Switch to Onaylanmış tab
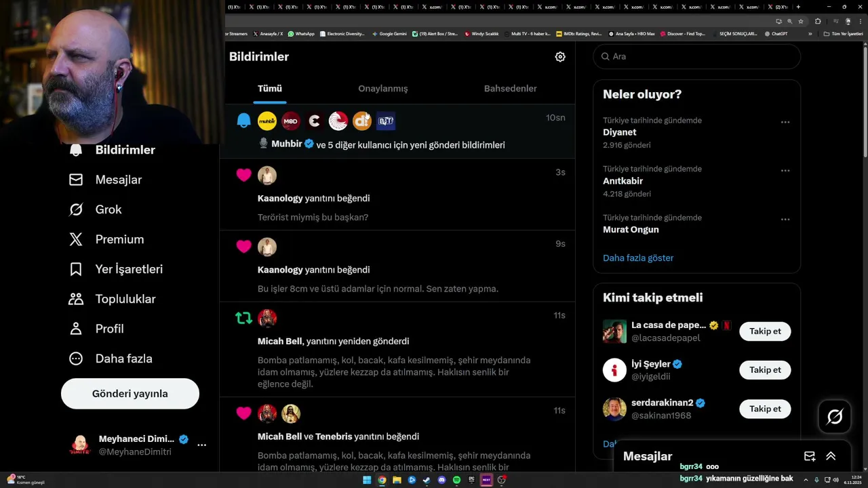 (383, 89)
